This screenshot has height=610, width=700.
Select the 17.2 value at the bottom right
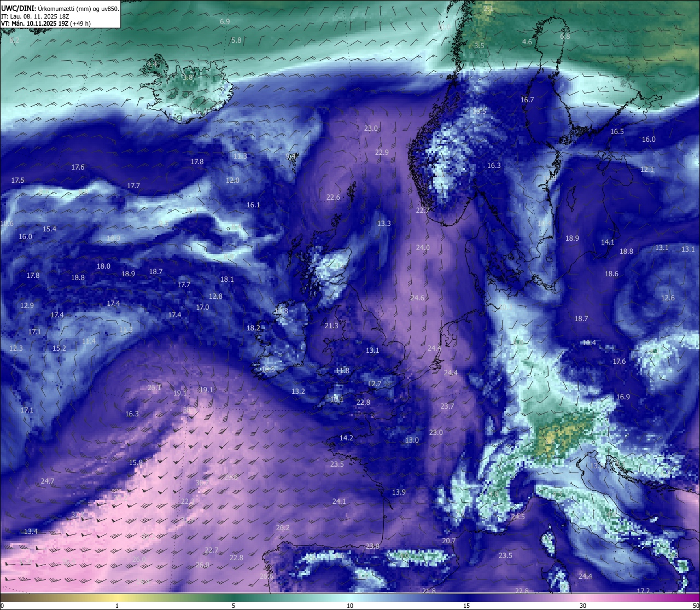644,591
